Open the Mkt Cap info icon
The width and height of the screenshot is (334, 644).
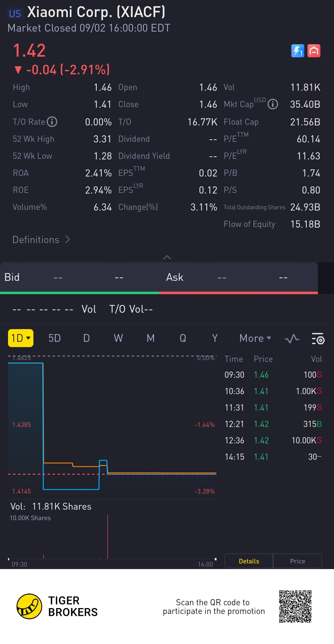point(273,104)
